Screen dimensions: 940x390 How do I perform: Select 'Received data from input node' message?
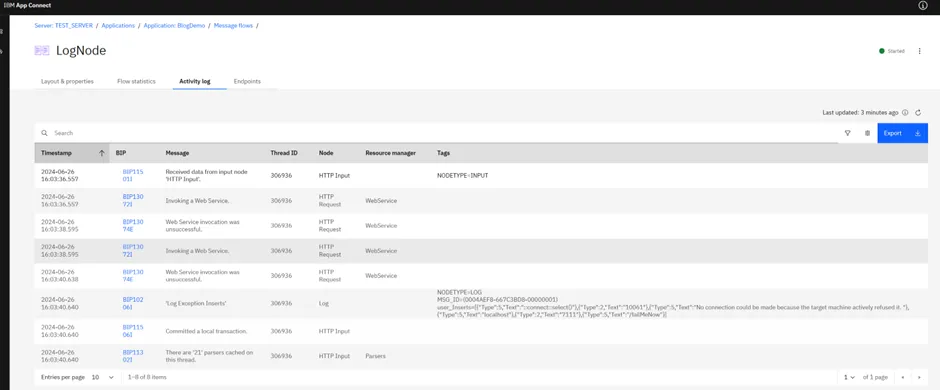[207, 175]
